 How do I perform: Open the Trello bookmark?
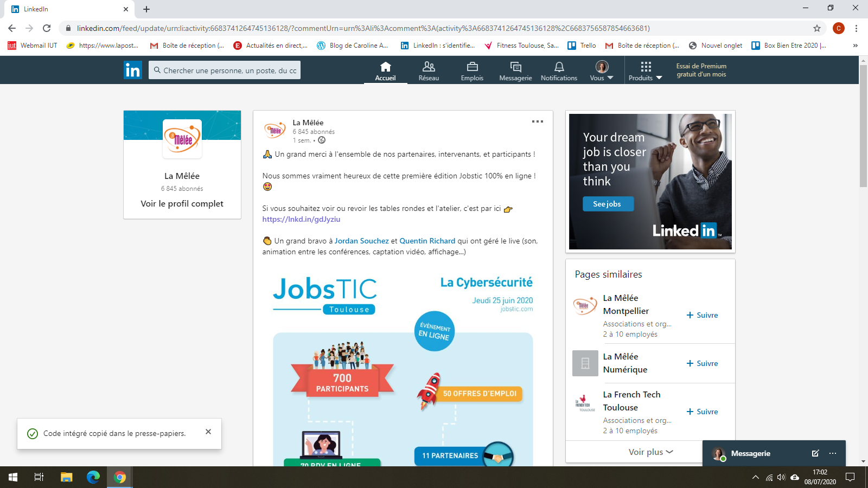(x=582, y=46)
